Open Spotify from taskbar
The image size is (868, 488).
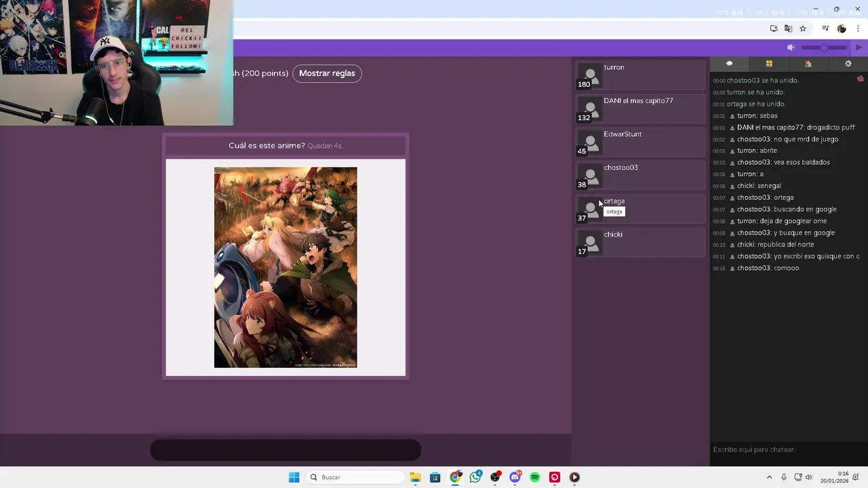click(x=535, y=477)
